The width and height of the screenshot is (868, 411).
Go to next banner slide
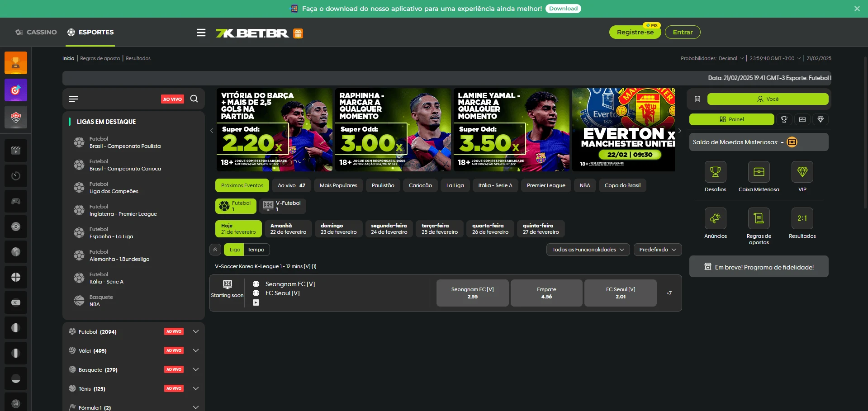point(679,130)
